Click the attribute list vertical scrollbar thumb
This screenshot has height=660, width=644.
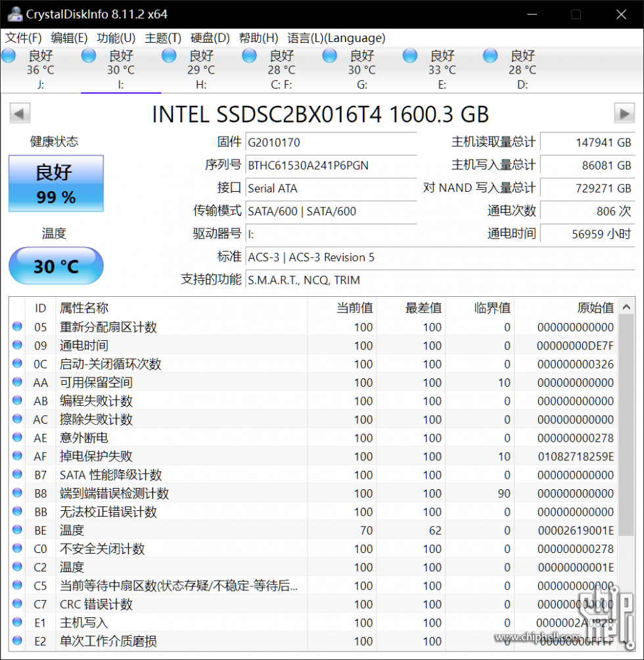coord(626,426)
